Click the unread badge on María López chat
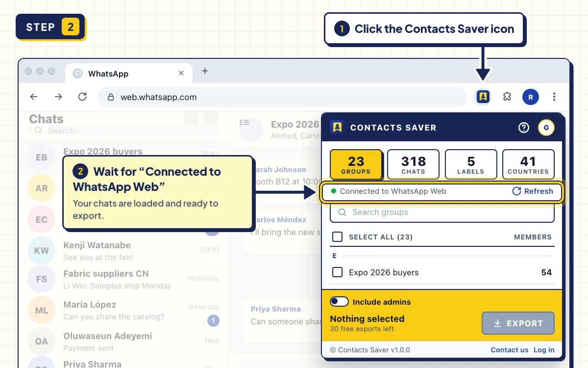The image size is (588, 368). coord(213,321)
